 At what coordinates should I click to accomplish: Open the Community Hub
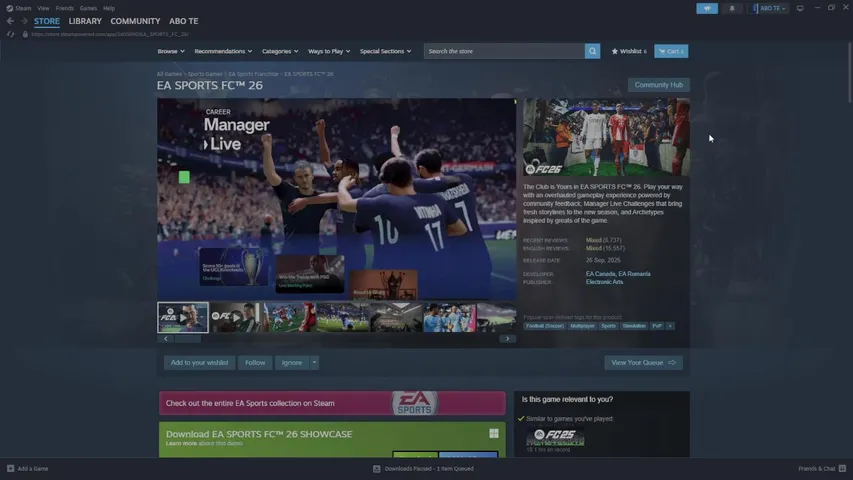pyautogui.click(x=658, y=85)
